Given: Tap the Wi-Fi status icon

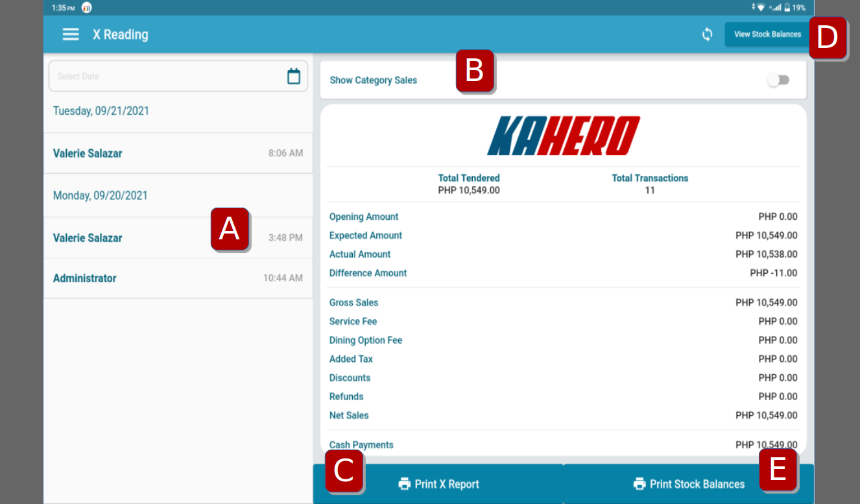Looking at the screenshot, I should pyautogui.click(x=761, y=8).
